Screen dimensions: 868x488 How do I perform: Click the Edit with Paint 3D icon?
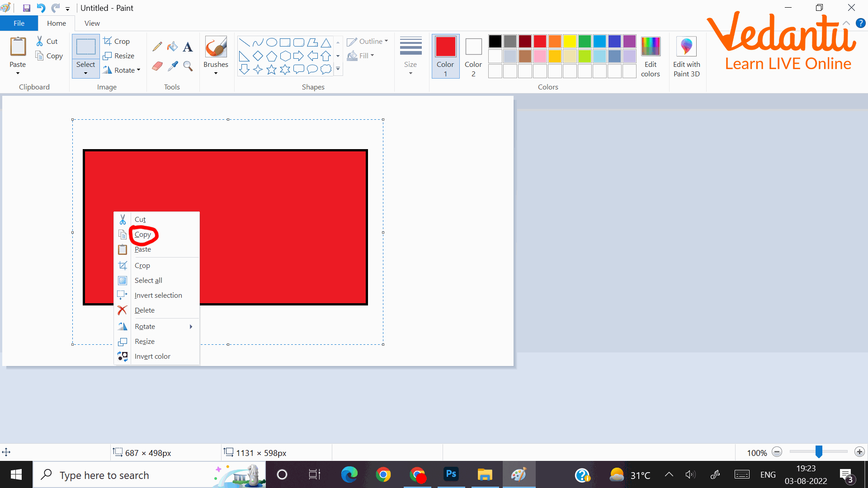(x=686, y=47)
